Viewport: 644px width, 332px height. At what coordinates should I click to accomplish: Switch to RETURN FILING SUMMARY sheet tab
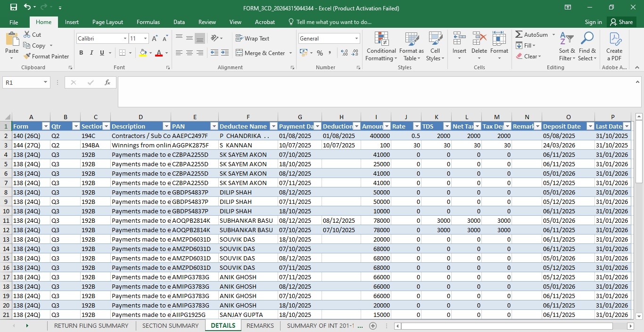point(91,326)
